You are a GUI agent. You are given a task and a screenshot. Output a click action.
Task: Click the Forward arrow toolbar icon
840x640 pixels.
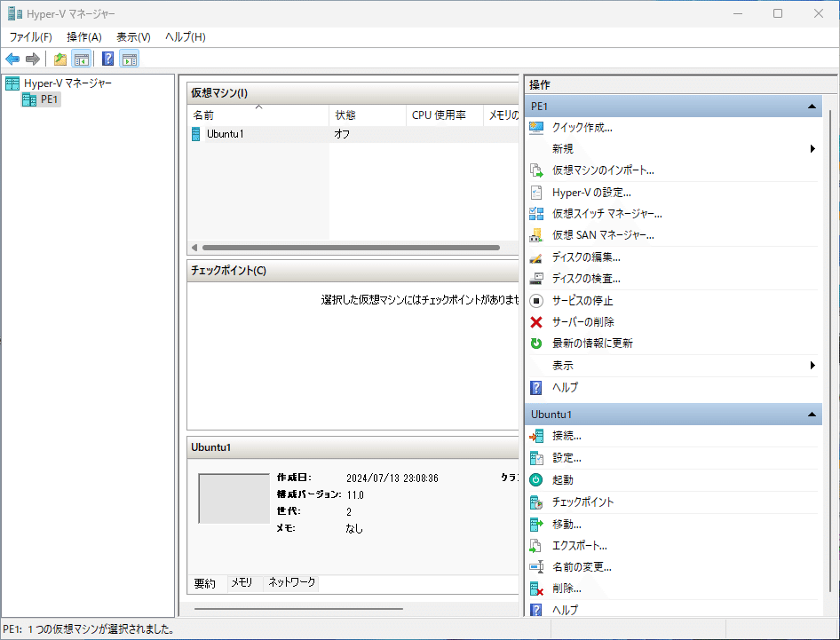point(33,59)
